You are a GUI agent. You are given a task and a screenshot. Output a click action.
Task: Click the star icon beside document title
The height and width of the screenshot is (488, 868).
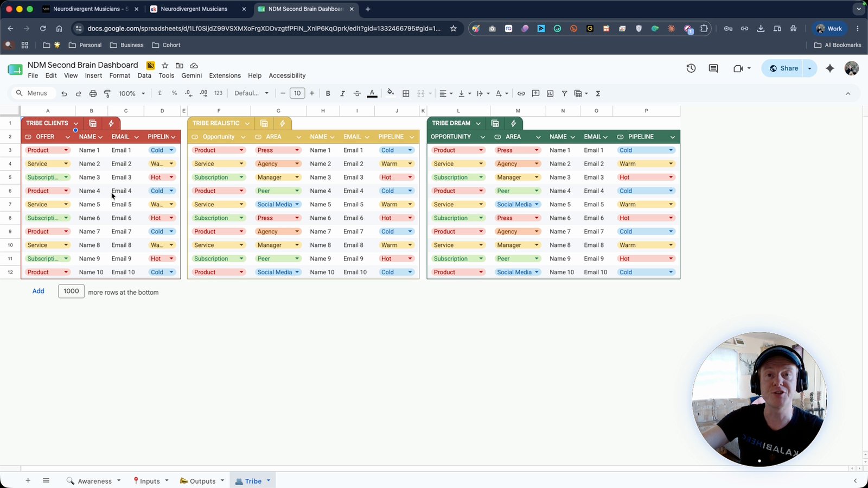[x=165, y=65]
